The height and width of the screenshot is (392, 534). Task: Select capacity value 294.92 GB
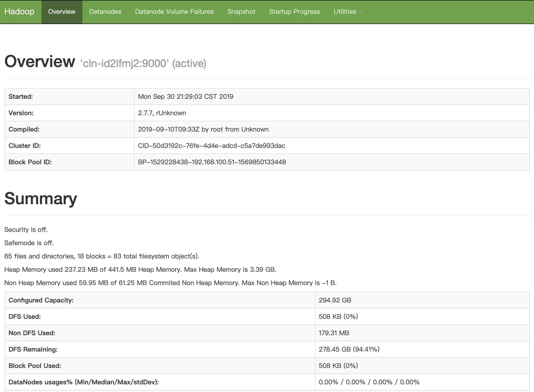pos(335,300)
